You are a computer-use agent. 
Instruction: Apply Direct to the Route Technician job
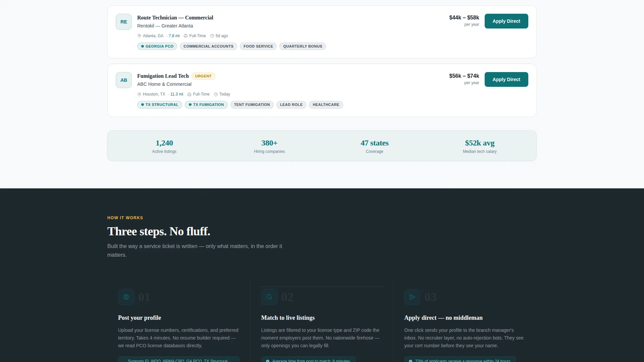pyautogui.click(x=506, y=21)
